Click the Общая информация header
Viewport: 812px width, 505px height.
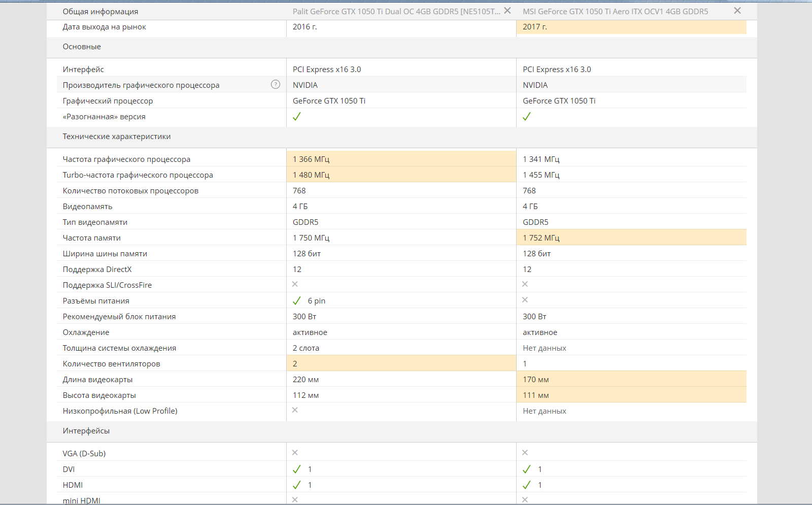click(100, 11)
